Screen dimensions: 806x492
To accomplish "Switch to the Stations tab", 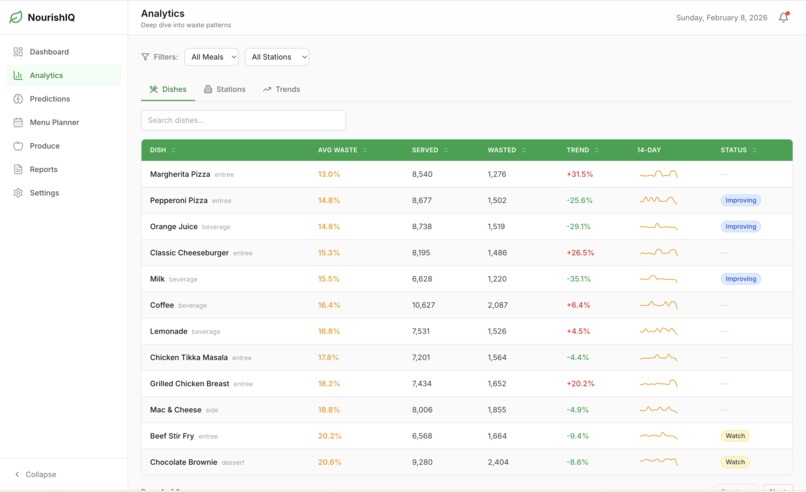I will coord(225,89).
